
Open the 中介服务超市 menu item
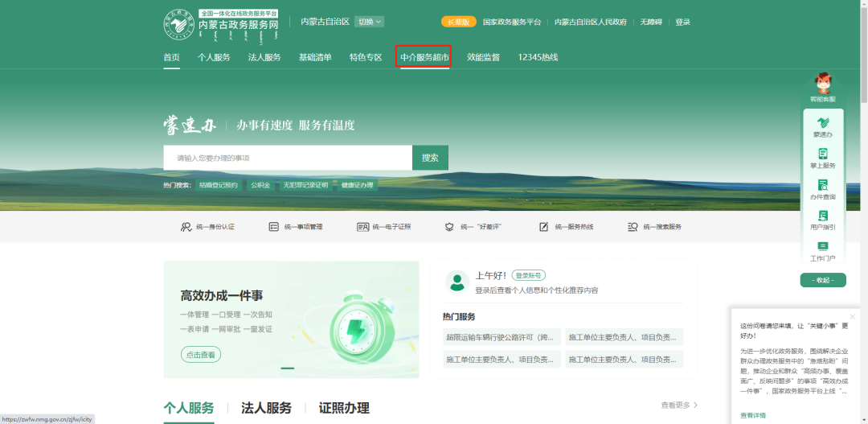[x=424, y=57]
